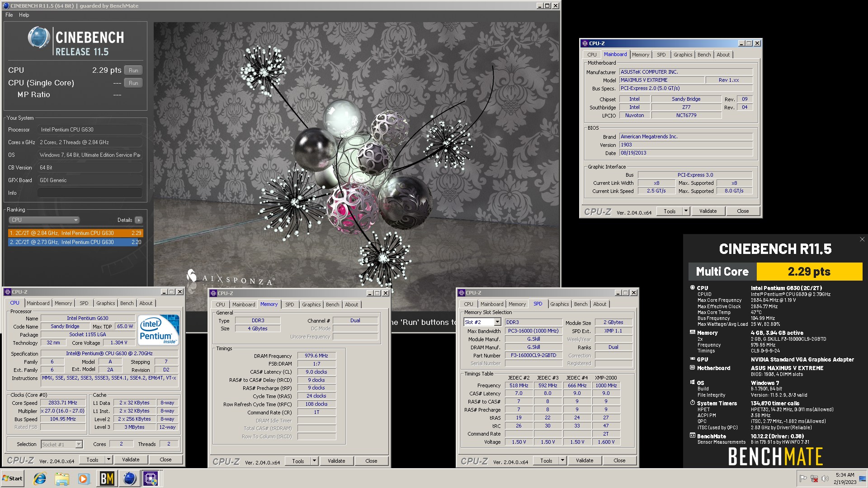Click Tools button in the SPD CPU-Z window
This screenshot has width=868, height=488.
point(546,460)
